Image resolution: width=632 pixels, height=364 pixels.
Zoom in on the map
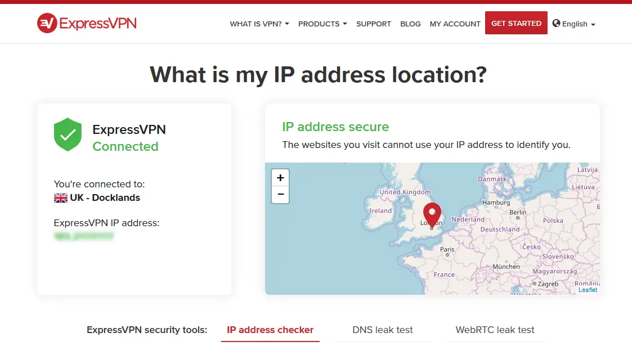point(280,178)
